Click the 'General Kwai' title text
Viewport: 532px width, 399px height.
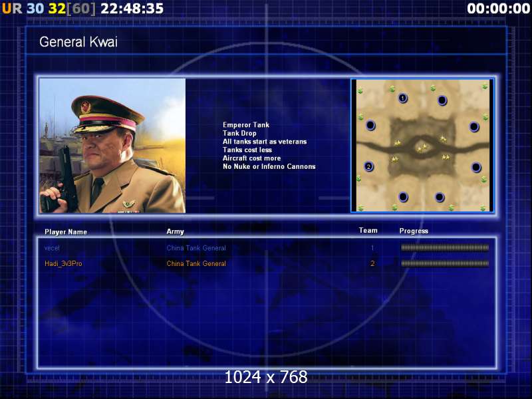click(78, 42)
